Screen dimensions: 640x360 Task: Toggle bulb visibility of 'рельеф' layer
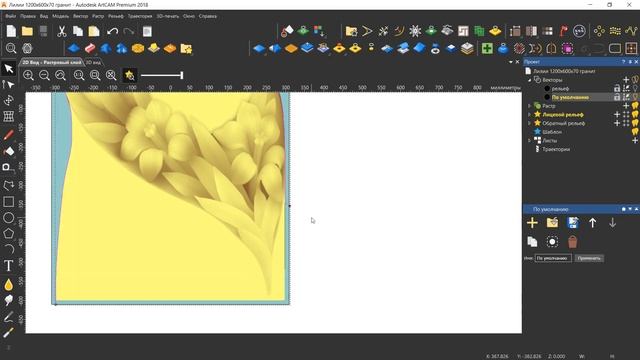[x=635, y=88]
